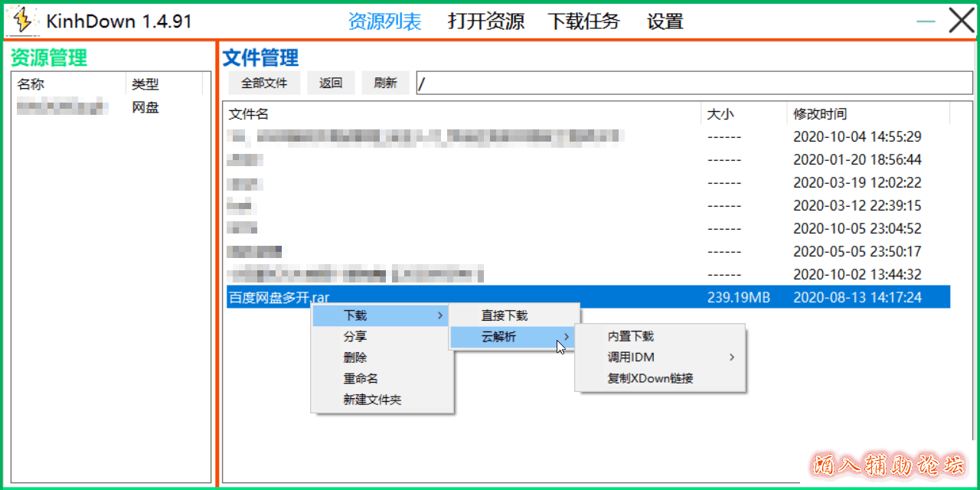Refresh the file list with 刷新
This screenshot has height=490, width=980.
click(x=385, y=83)
